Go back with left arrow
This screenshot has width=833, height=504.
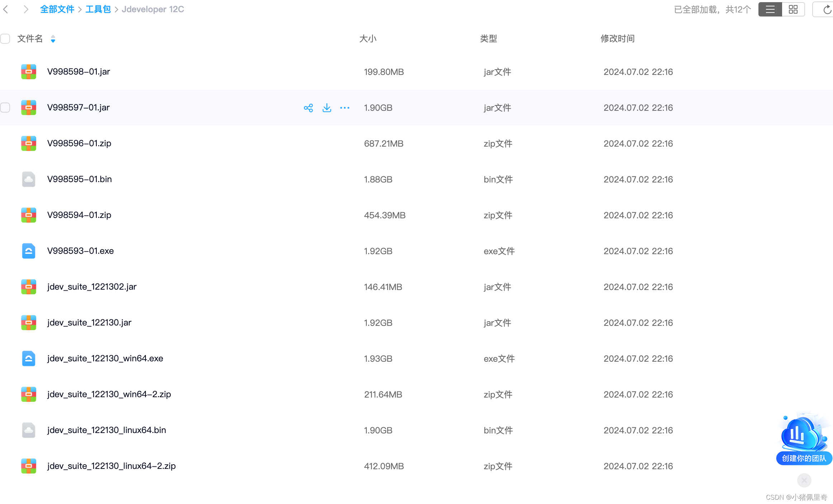click(6, 9)
